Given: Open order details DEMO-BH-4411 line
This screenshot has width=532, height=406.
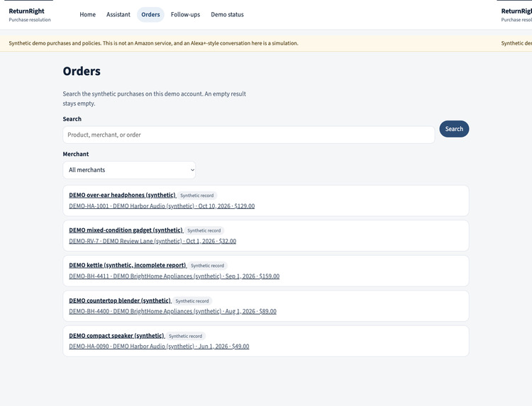Looking at the screenshot, I should click(x=174, y=276).
